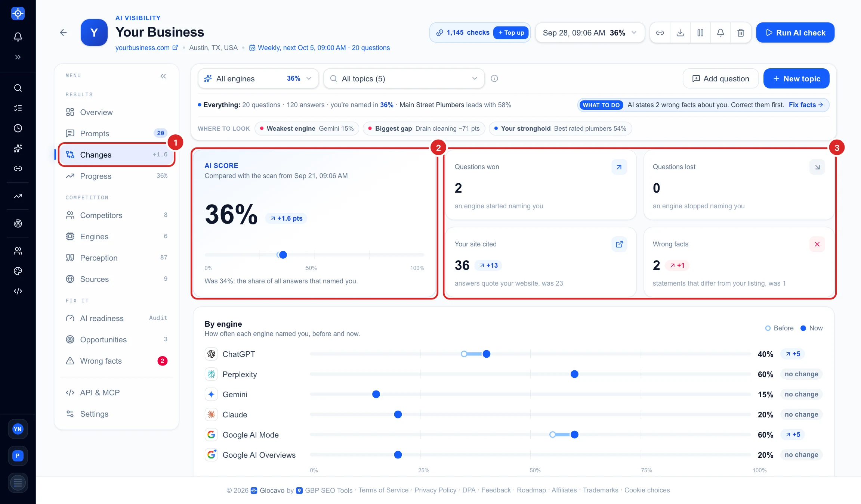Open the code brackets icon in dark sidebar
Viewport: 861px width, 504px height.
[18, 291]
